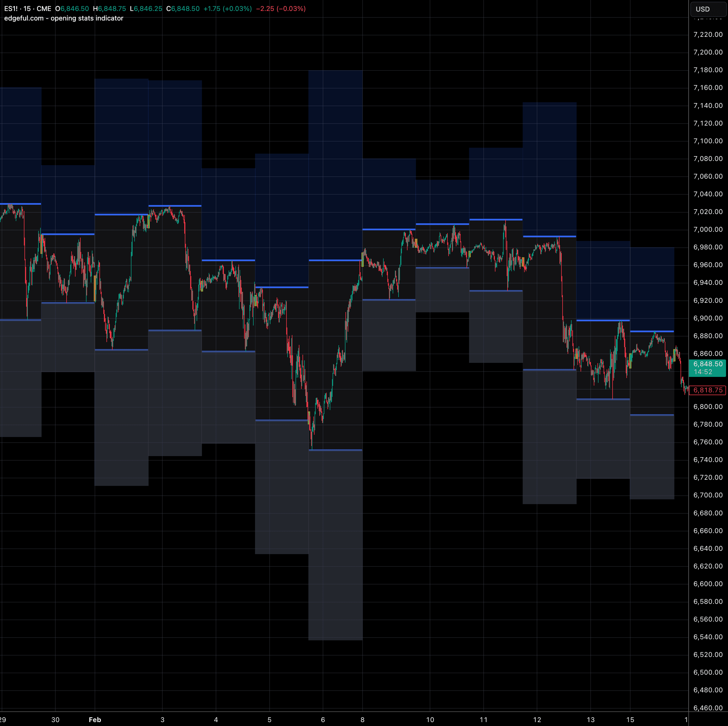Click the ES1! symbol title
This screenshot has height=726, width=728.
[x=11, y=9]
